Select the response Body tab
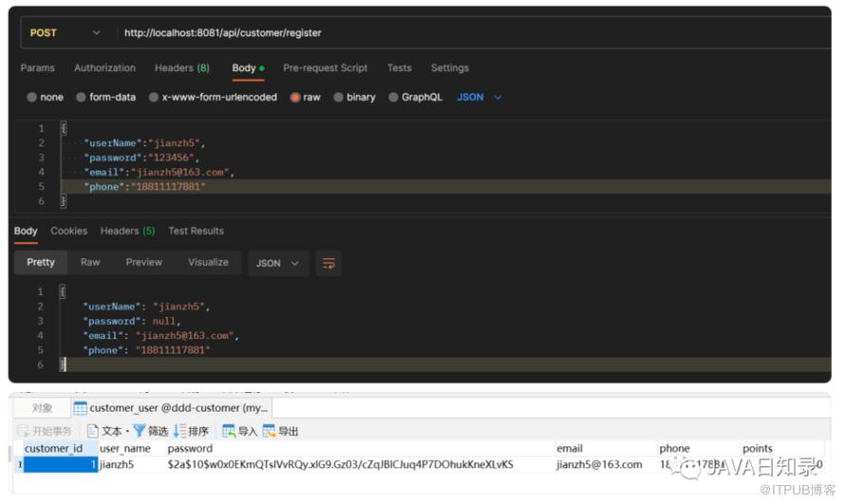 [x=26, y=231]
